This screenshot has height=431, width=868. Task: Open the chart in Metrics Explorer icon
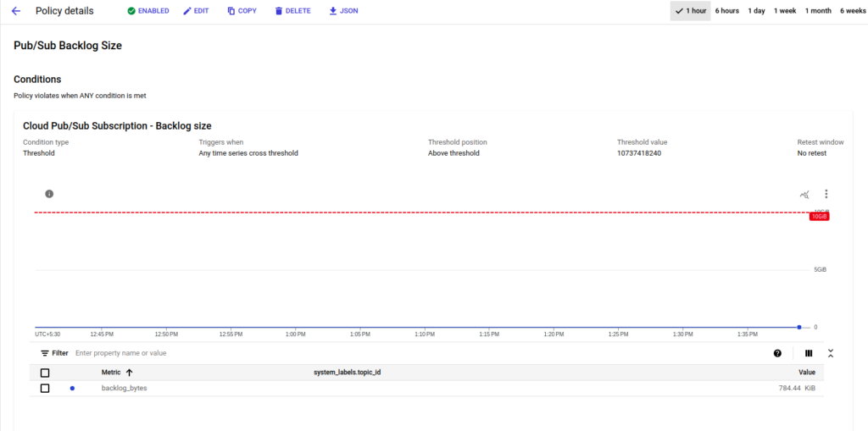tap(804, 194)
